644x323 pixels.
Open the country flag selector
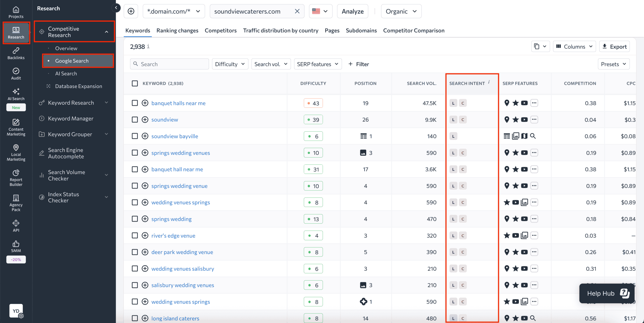coord(320,11)
